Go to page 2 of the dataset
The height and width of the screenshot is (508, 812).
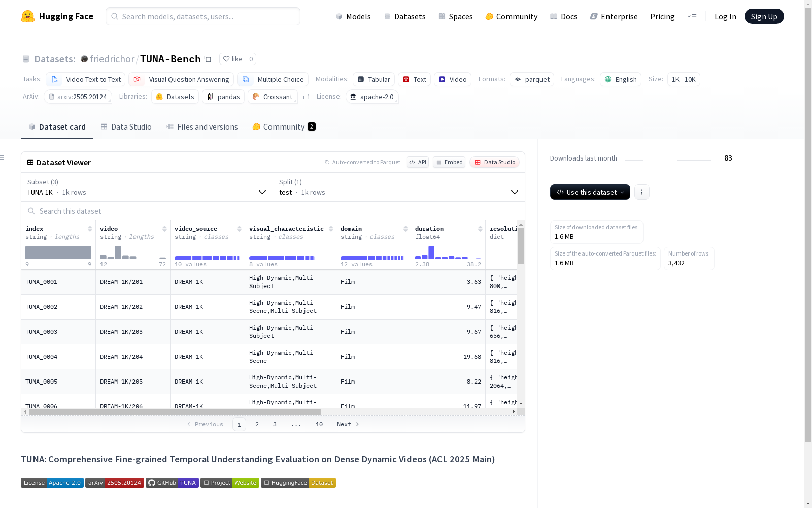[257, 424]
